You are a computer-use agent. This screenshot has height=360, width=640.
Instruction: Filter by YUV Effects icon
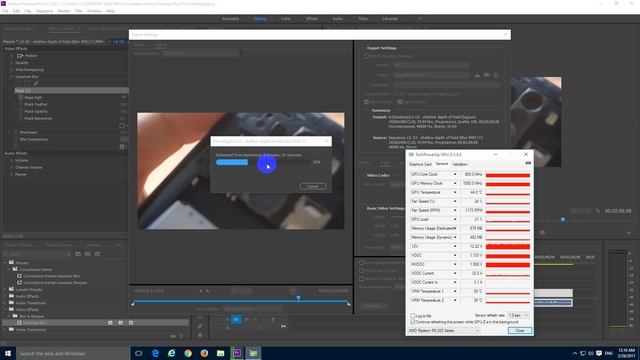pyautogui.click(x=97, y=254)
